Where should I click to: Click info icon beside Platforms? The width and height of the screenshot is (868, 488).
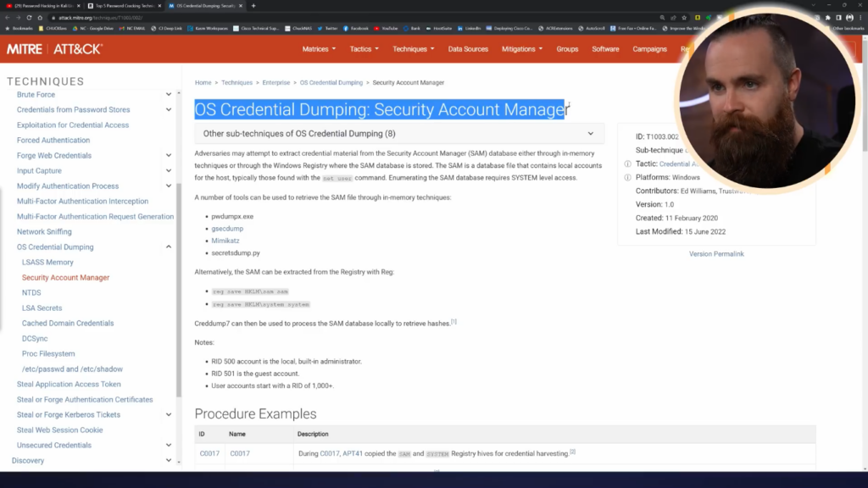[627, 178]
